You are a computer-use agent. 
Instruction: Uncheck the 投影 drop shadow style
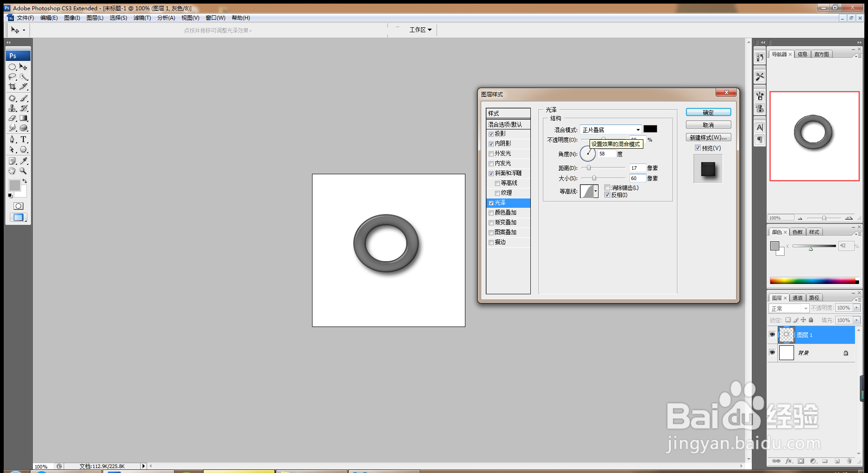pos(491,134)
